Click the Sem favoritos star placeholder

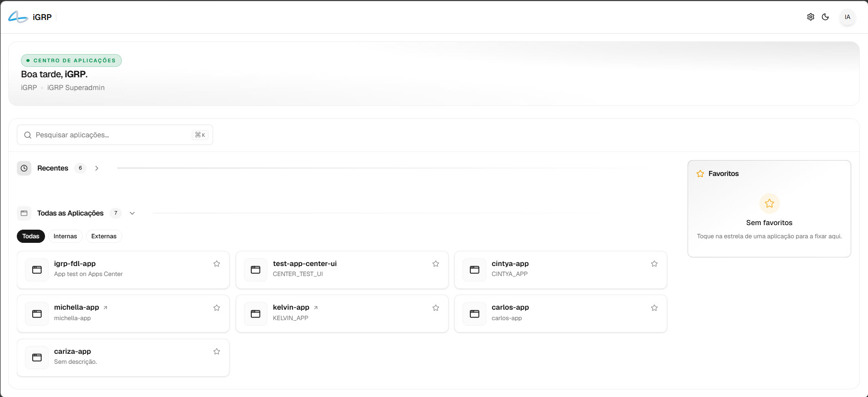click(769, 203)
